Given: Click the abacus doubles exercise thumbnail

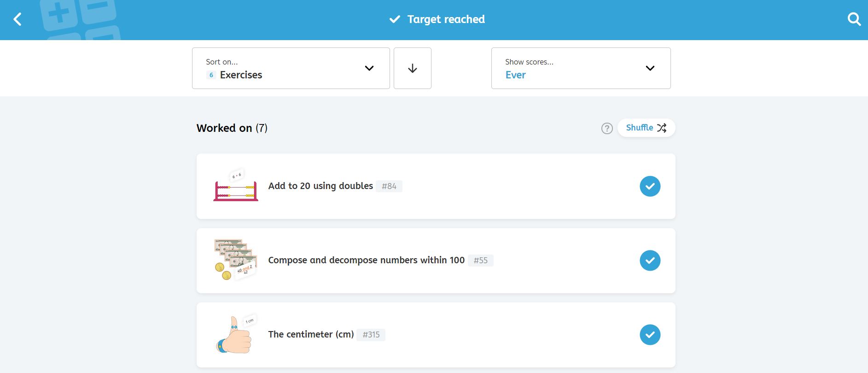Looking at the screenshot, I should coord(235,186).
